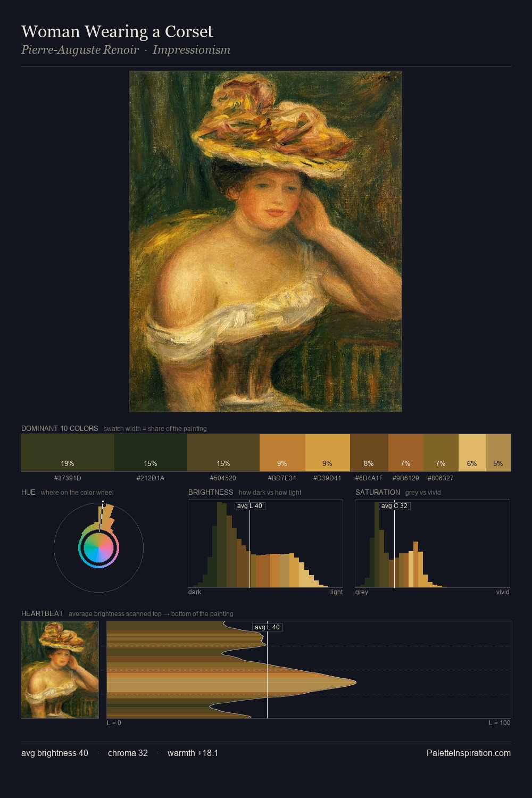Click the main Renoir painting image
532x798 pixels.
pos(265,242)
